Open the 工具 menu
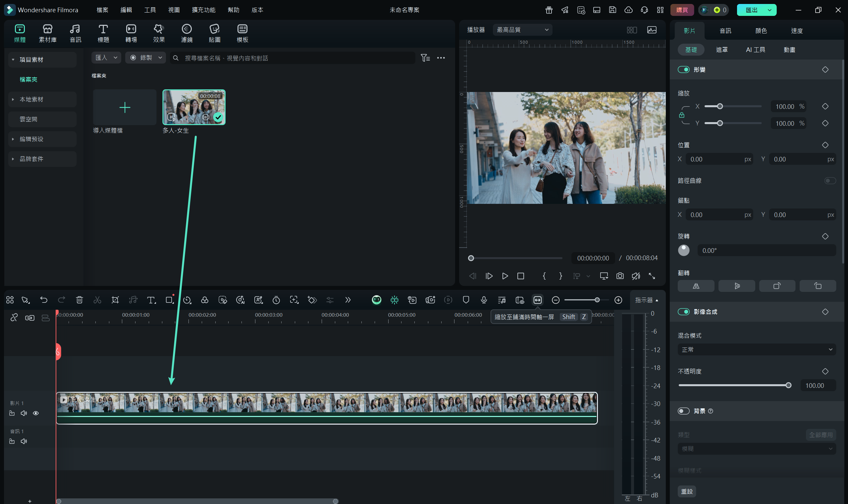 [150, 10]
